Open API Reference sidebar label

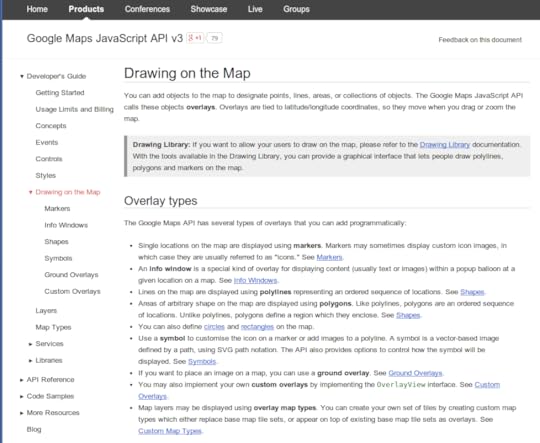click(50, 379)
